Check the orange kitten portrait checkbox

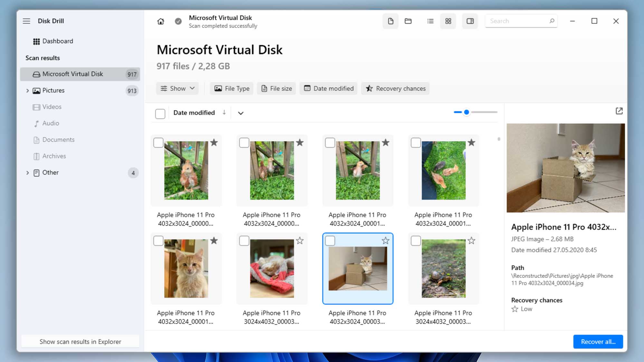[158, 241]
